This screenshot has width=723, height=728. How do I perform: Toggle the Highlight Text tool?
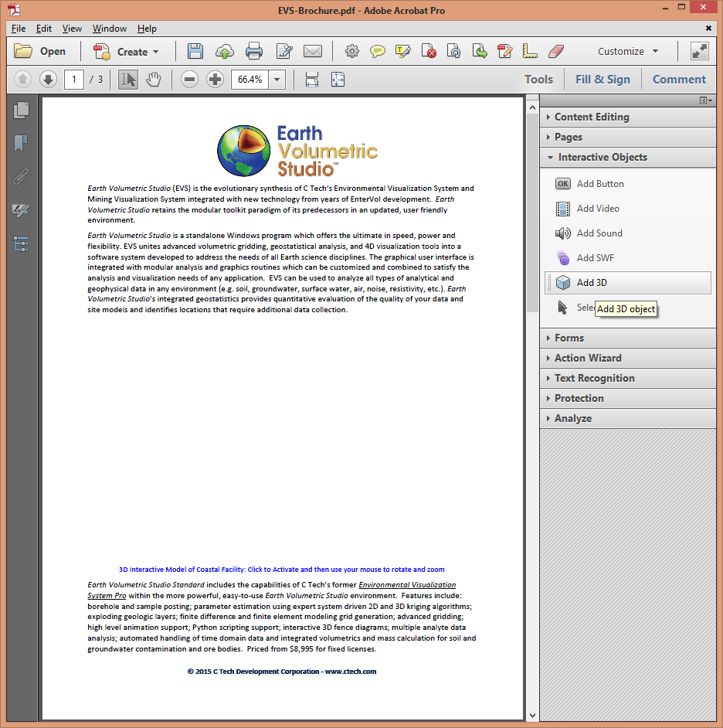point(402,51)
